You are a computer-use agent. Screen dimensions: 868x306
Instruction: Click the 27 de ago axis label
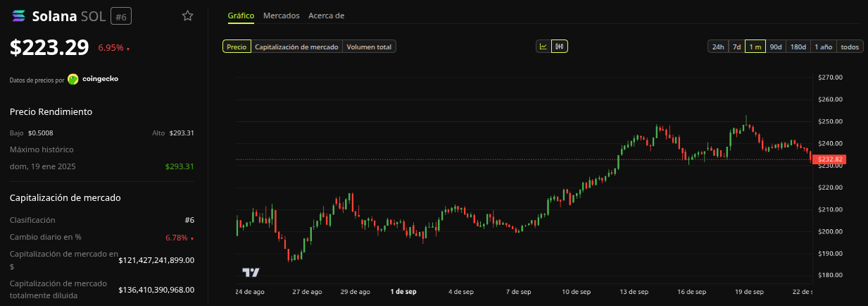coord(307,291)
